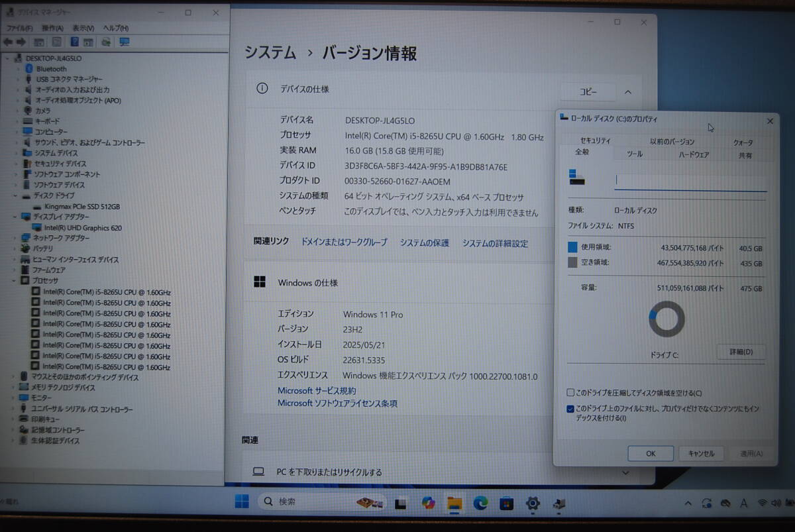Open the Start menu from taskbar
The image size is (795, 532).
(x=242, y=502)
